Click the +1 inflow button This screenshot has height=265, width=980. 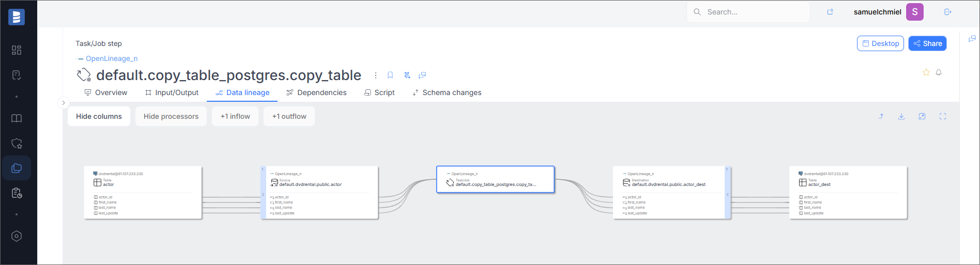[235, 116]
